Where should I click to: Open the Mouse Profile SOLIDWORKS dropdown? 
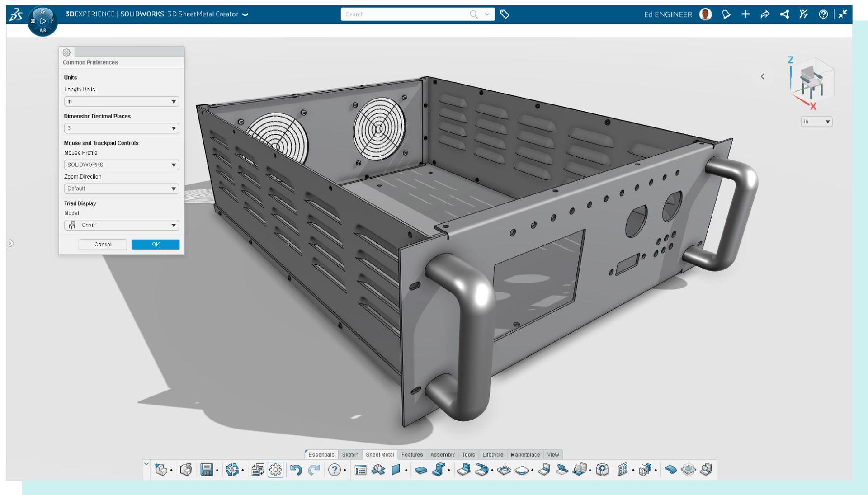121,165
